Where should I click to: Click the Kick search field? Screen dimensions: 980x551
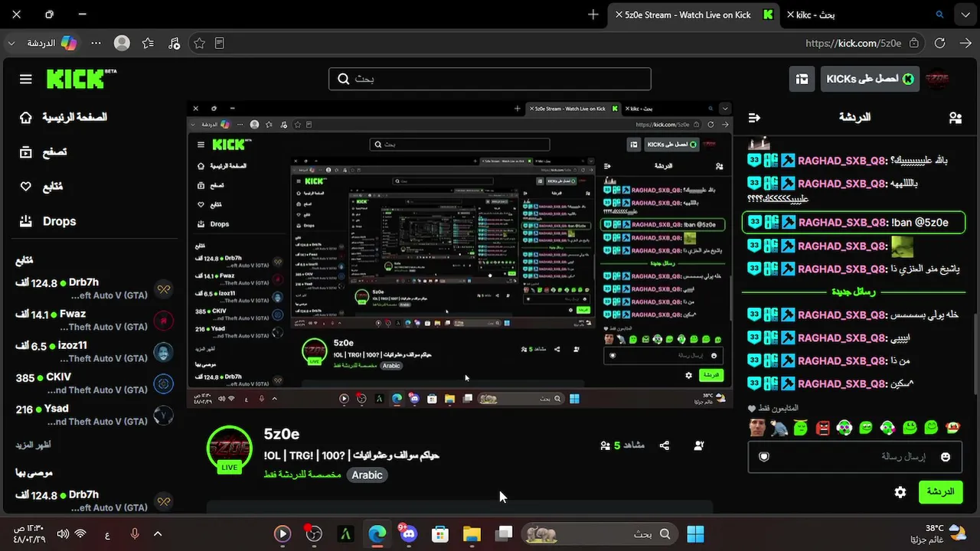490,79
